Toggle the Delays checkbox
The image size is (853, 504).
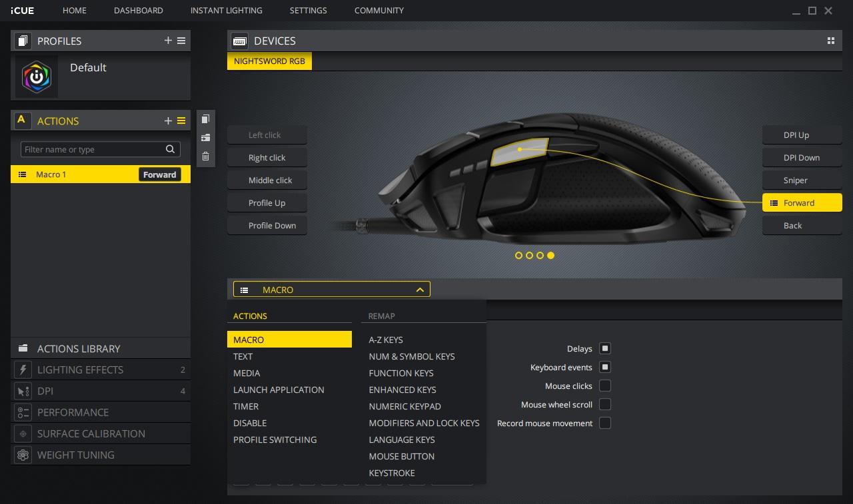click(x=605, y=348)
